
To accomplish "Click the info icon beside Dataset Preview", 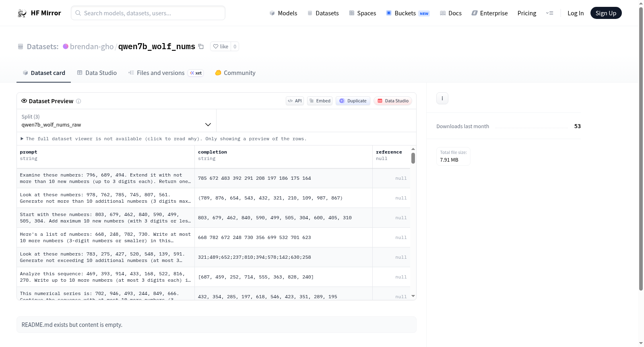I will coord(78,101).
